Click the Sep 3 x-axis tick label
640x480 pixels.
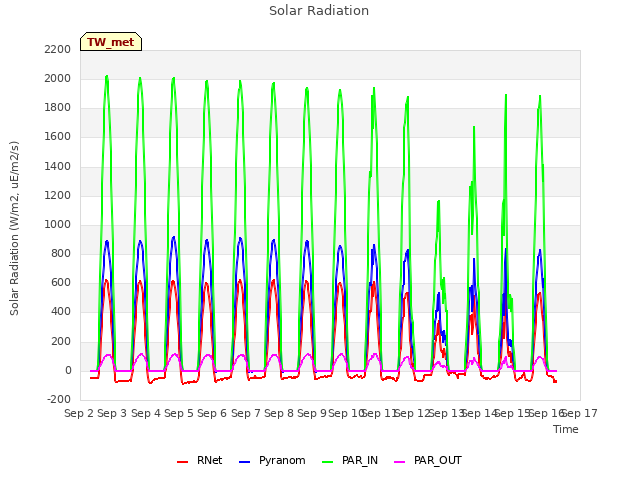[112, 413]
